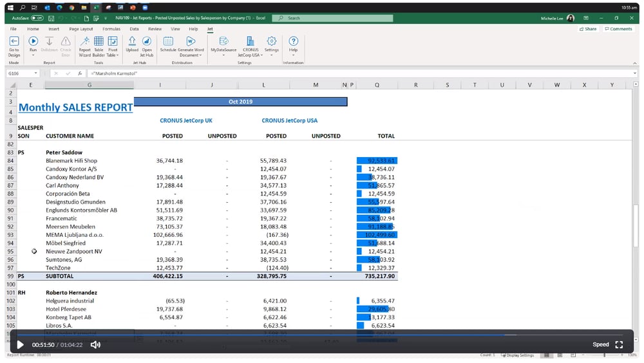This screenshot has height=363, width=644.
Task: Click Display Settings in status bar
Action: point(518,355)
